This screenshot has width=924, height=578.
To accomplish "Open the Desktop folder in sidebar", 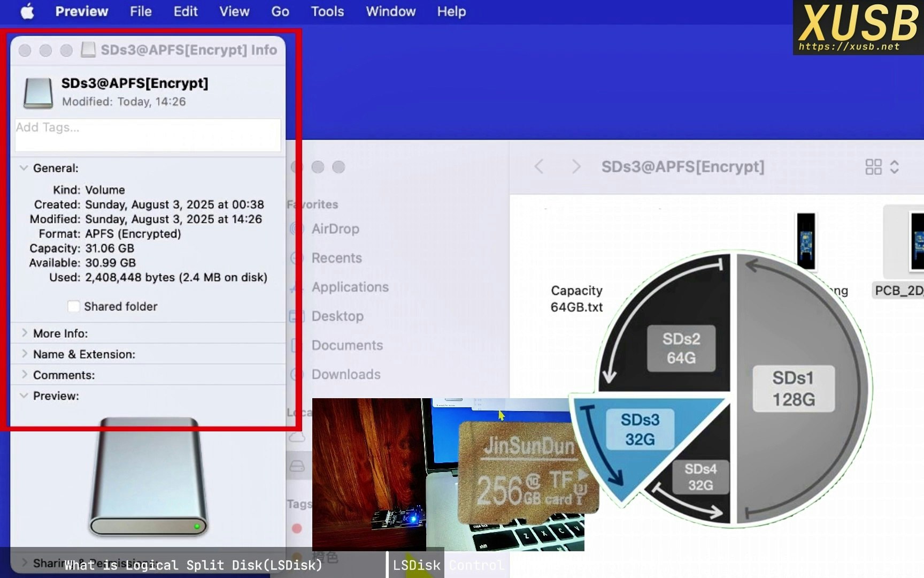I will tap(337, 316).
